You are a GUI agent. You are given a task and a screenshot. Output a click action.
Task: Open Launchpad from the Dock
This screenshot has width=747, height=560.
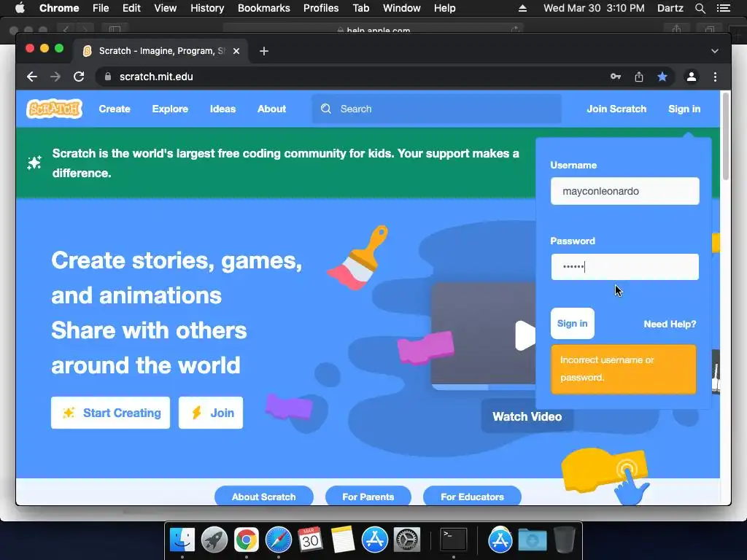tap(214, 540)
